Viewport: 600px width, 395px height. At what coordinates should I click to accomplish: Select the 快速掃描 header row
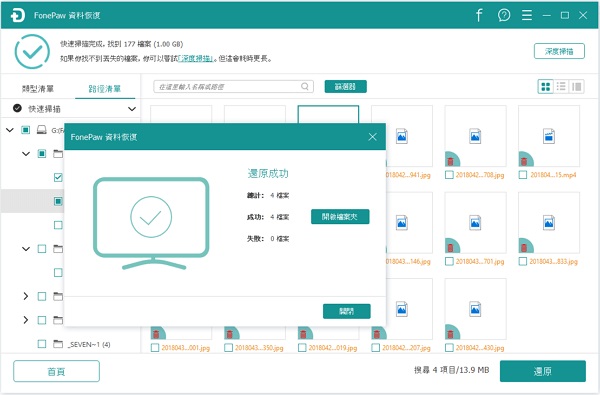tap(70, 109)
